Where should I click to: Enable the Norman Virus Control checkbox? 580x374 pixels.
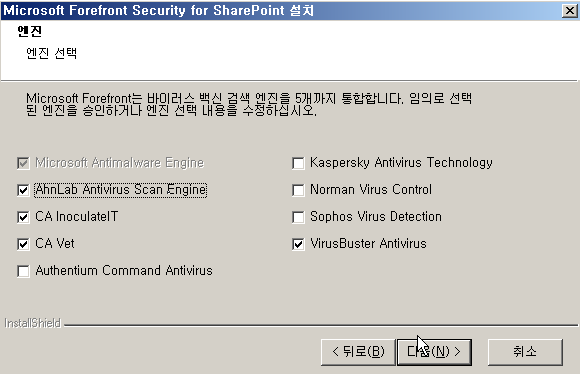pyautogui.click(x=298, y=190)
